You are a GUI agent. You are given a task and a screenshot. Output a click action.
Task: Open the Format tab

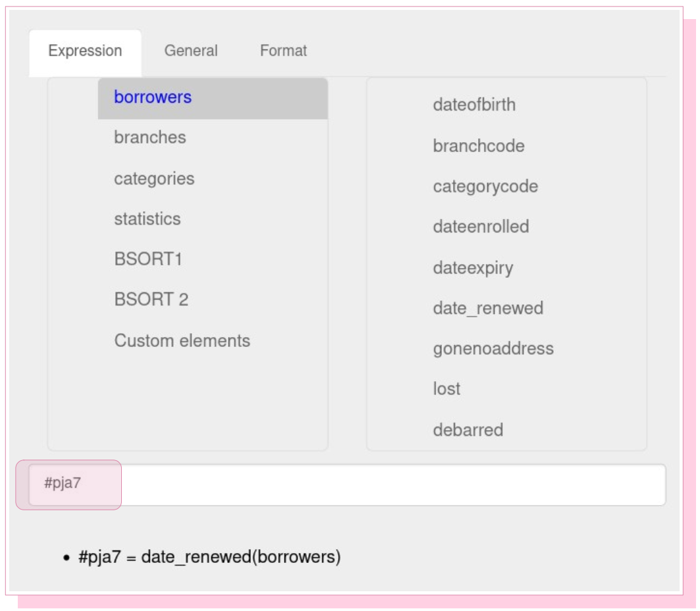point(283,51)
